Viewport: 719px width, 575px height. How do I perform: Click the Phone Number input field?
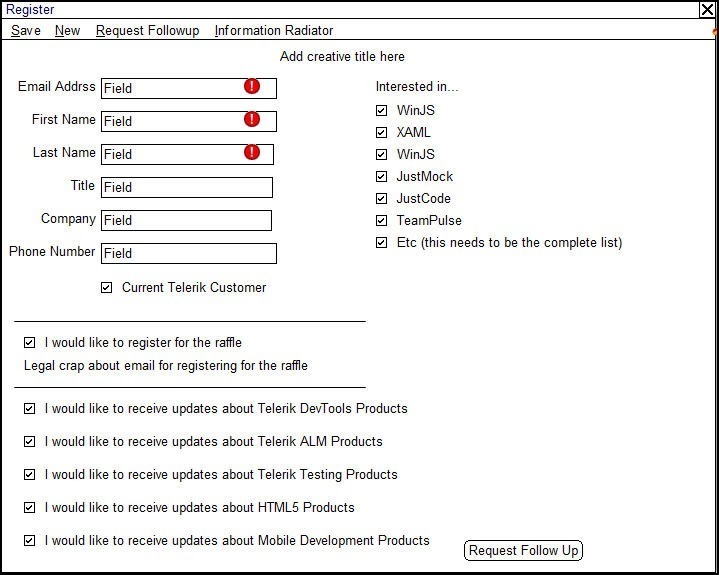pos(189,253)
